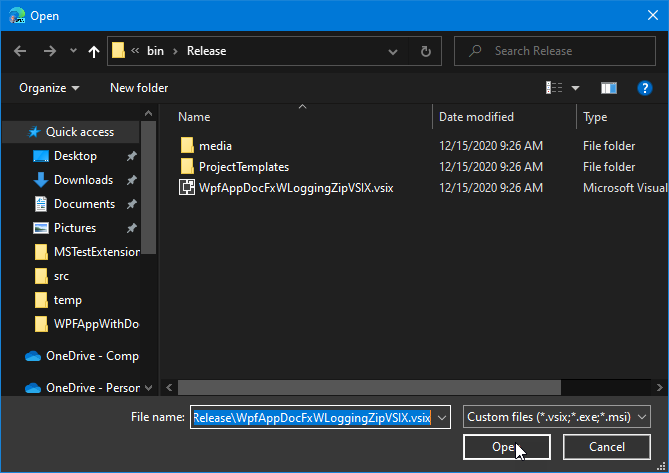Close the Open dialog
The image size is (669, 473).
[653, 15]
